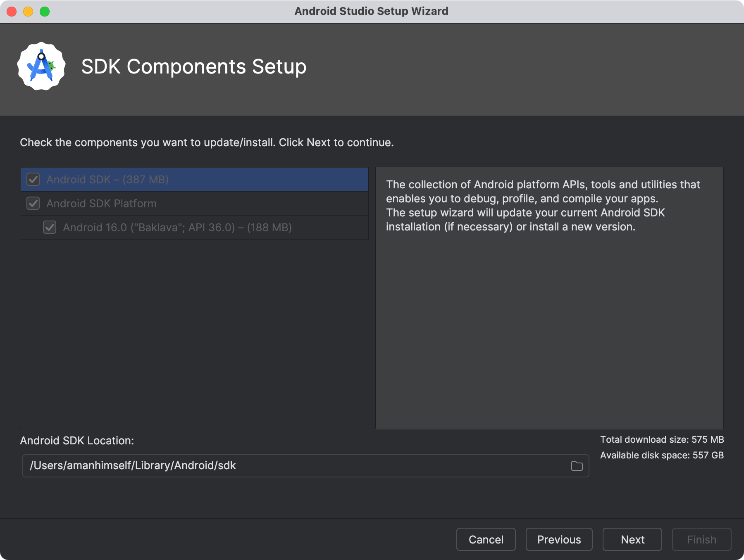The height and width of the screenshot is (560, 744).
Task: Uncheck the Android SDK (387 MB) checkbox
Action: coord(33,179)
